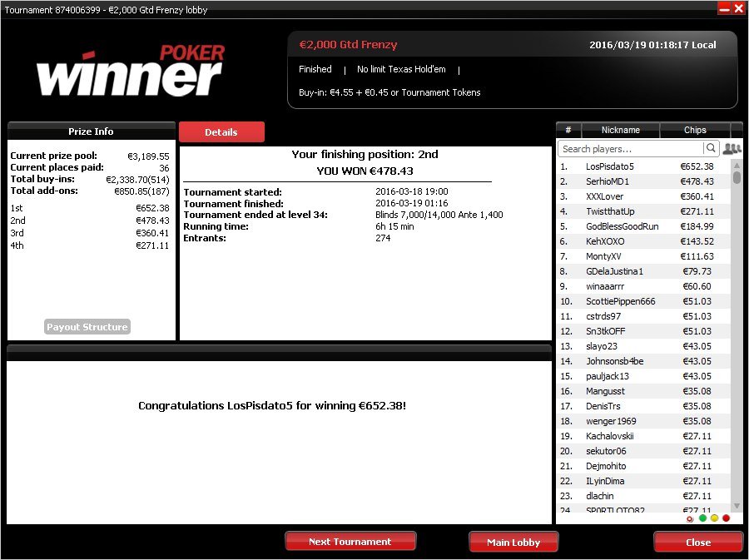Move the player list down with the bottom scrollbar arrow

point(737,506)
